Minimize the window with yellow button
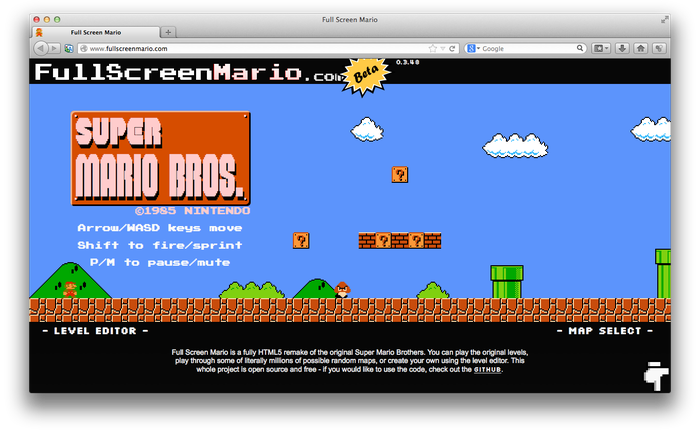The image size is (700, 430). pyautogui.click(x=46, y=19)
